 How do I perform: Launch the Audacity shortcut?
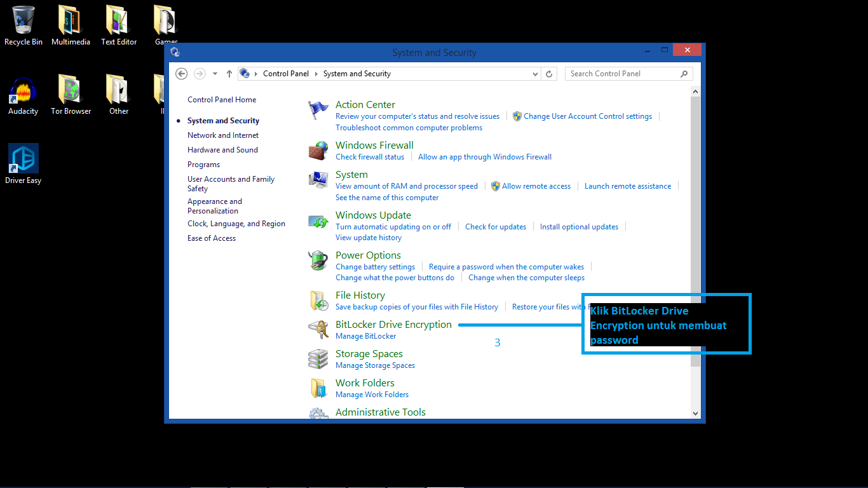point(24,95)
